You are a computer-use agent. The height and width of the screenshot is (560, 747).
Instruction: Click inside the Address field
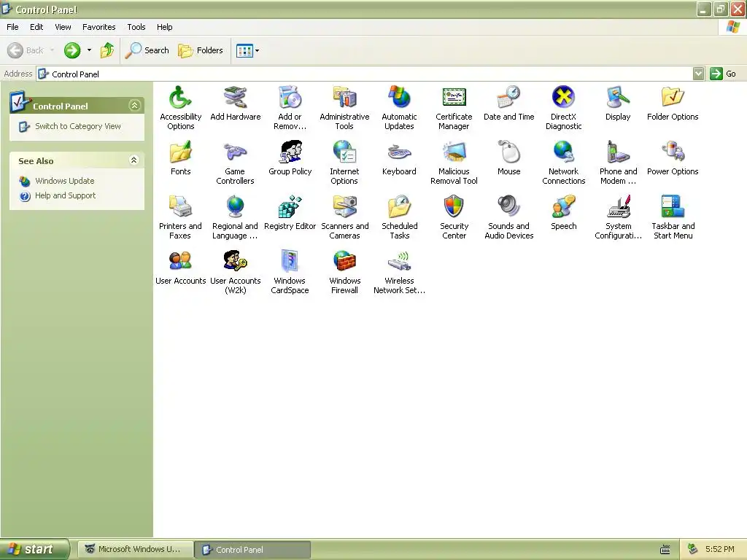pos(365,74)
